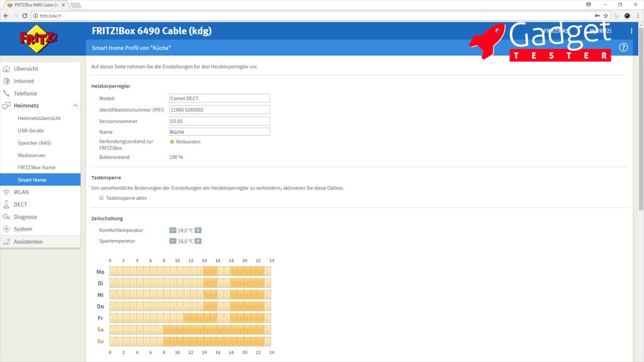
Task: Reload the page with the browser refresh icon
Action: click(25, 16)
